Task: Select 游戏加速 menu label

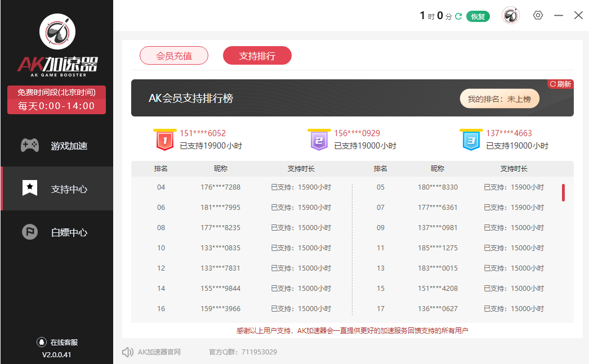Action: coord(69,146)
